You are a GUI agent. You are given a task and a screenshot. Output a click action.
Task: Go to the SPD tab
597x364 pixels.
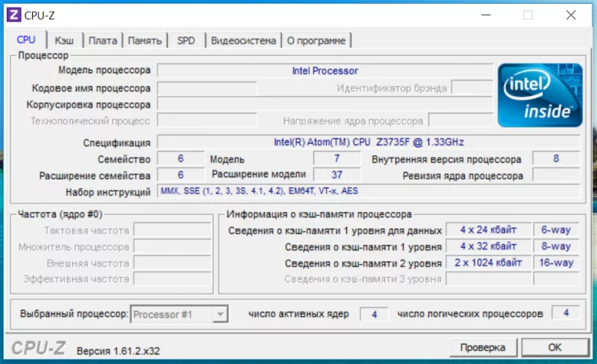186,40
